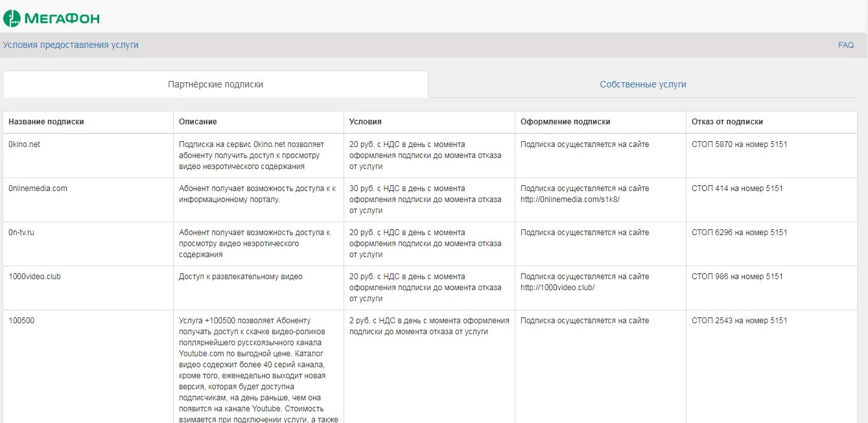868x423 pixels.
Task: Click the Условия column header
Action: pyautogui.click(x=366, y=122)
